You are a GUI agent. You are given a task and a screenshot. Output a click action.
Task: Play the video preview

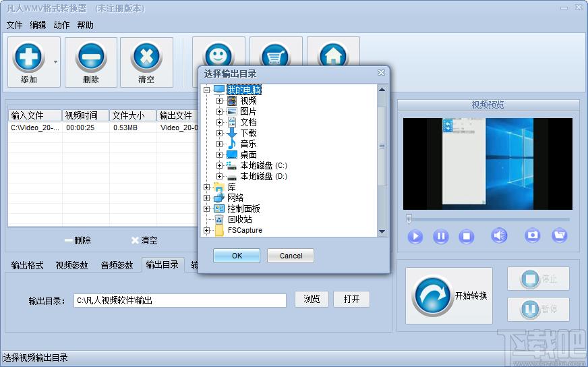click(415, 236)
